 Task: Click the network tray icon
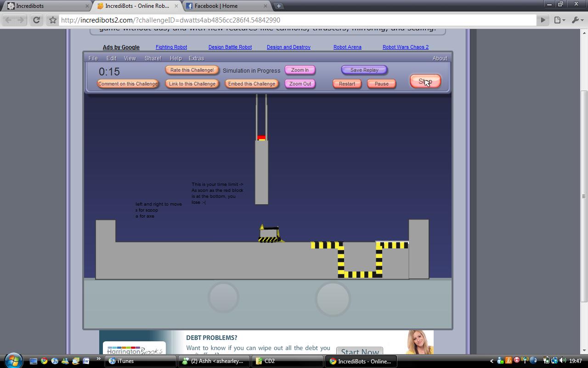tap(554, 361)
